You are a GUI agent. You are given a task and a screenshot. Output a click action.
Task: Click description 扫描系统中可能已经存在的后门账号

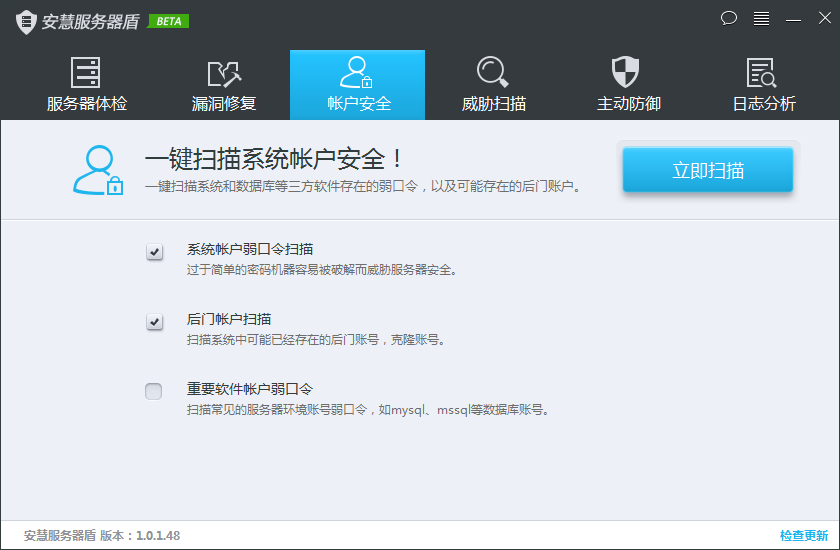(317, 340)
